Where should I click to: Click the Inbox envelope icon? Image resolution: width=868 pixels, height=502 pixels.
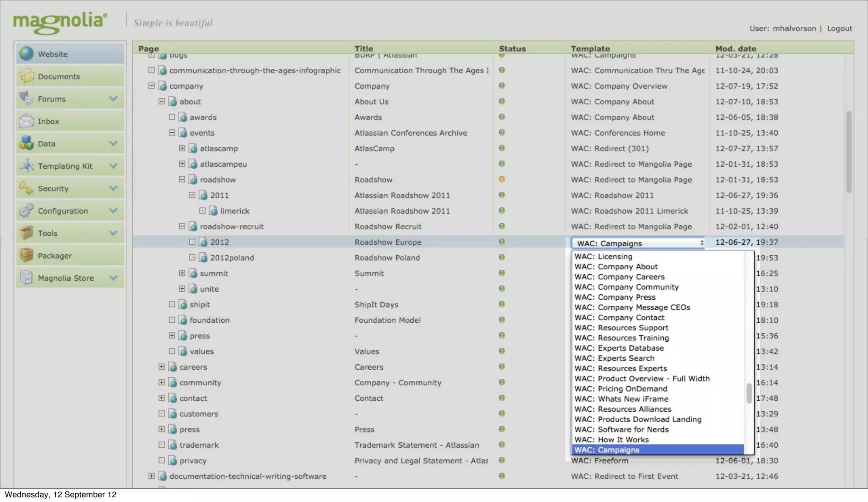pos(26,121)
